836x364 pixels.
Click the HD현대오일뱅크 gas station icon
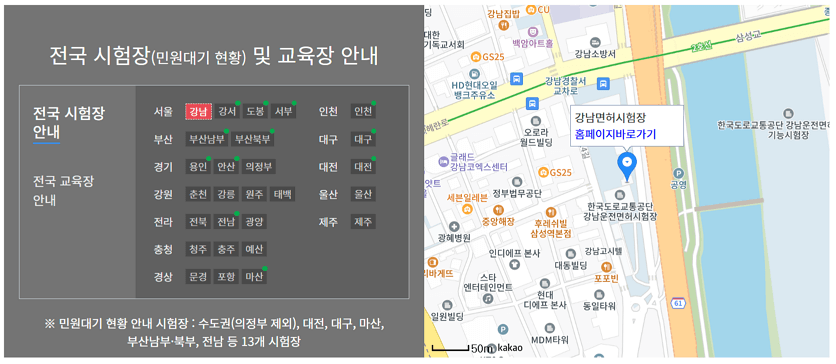(475, 73)
